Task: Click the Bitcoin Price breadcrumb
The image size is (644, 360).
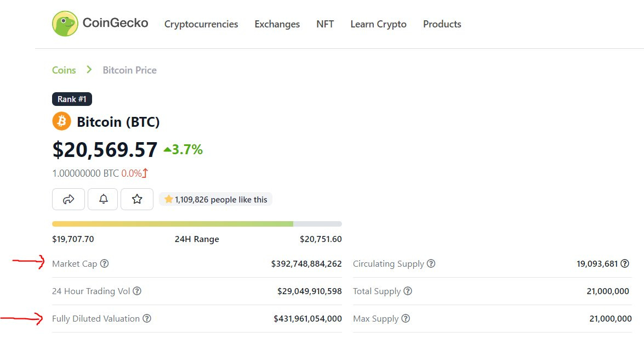Action: (x=129, y=70)
